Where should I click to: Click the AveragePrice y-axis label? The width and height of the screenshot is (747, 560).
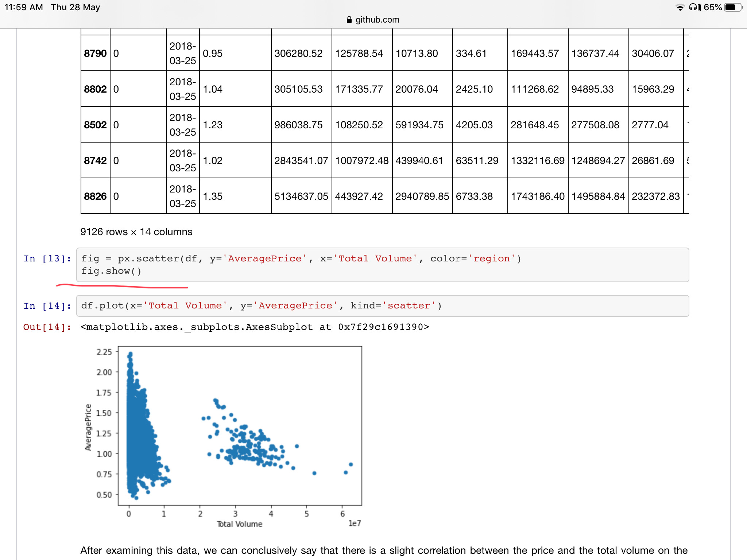tap(88, 427)
